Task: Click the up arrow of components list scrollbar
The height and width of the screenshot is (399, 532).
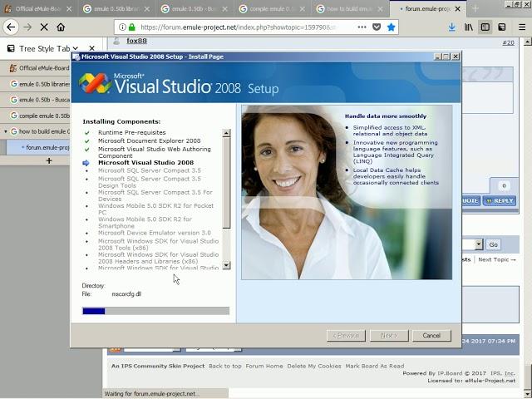Action: tap(226, 133)
